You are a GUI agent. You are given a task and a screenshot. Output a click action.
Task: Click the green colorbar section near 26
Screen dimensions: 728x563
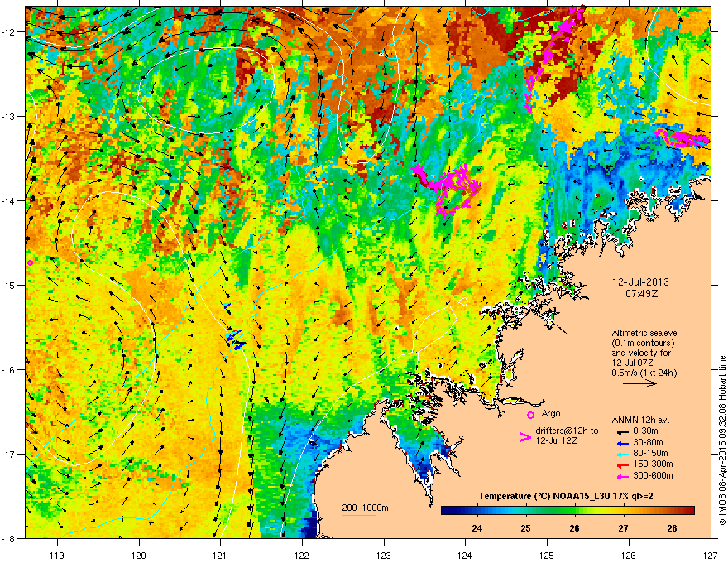tap(574, 511)
